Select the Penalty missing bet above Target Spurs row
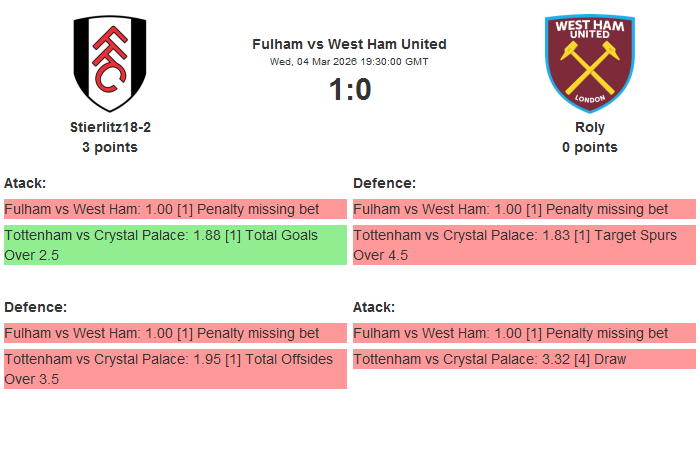This screenshot has height=460, width=700. tap(524, 209)
